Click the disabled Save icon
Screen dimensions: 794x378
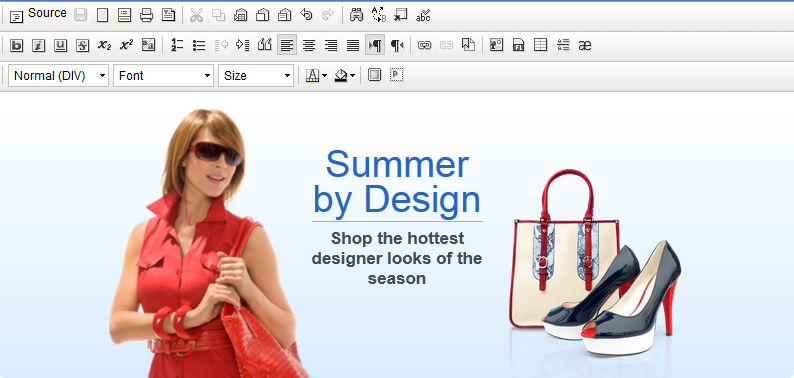(81, 15)
